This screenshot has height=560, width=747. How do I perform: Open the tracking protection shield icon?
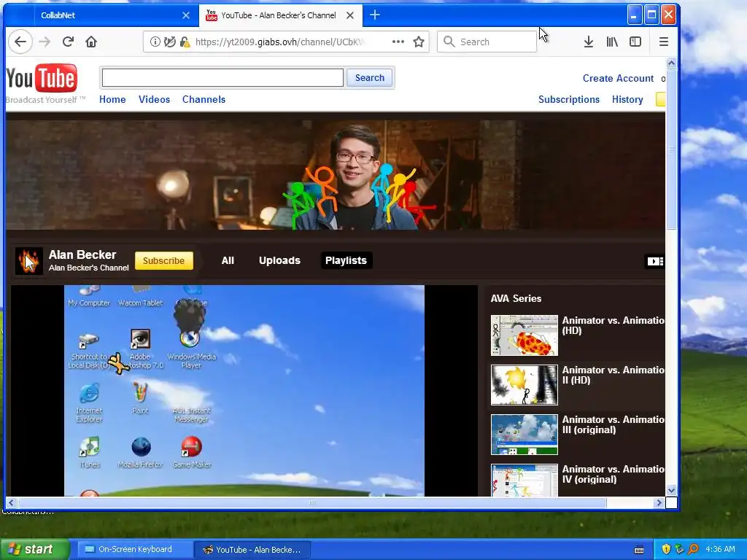pos(169,42)
